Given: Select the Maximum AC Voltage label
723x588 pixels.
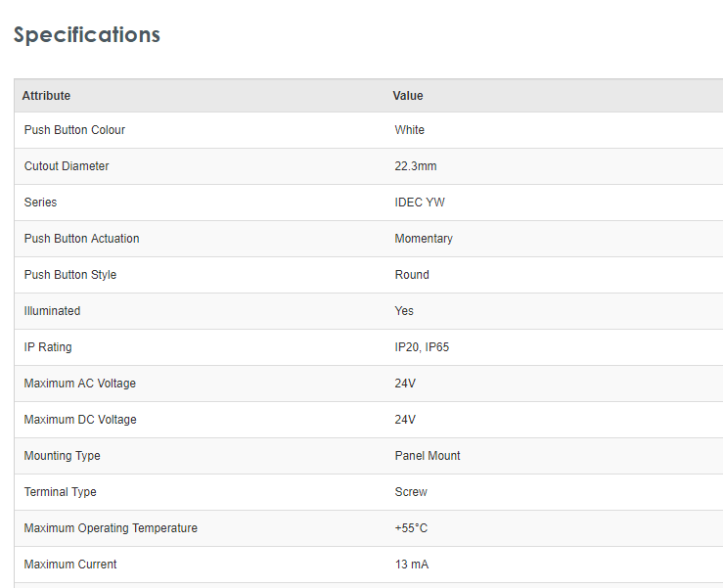Looking at the screenshot, I should [x=80, y=384].
